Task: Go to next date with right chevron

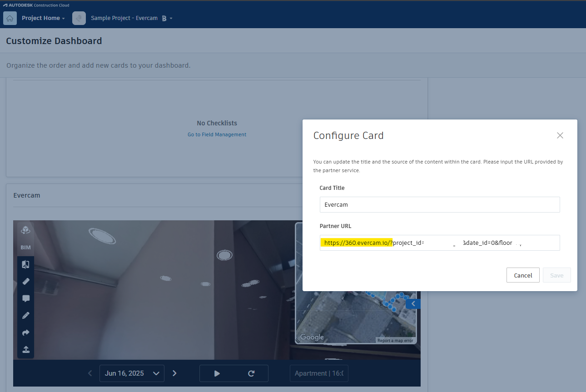Action: (174, 373)
